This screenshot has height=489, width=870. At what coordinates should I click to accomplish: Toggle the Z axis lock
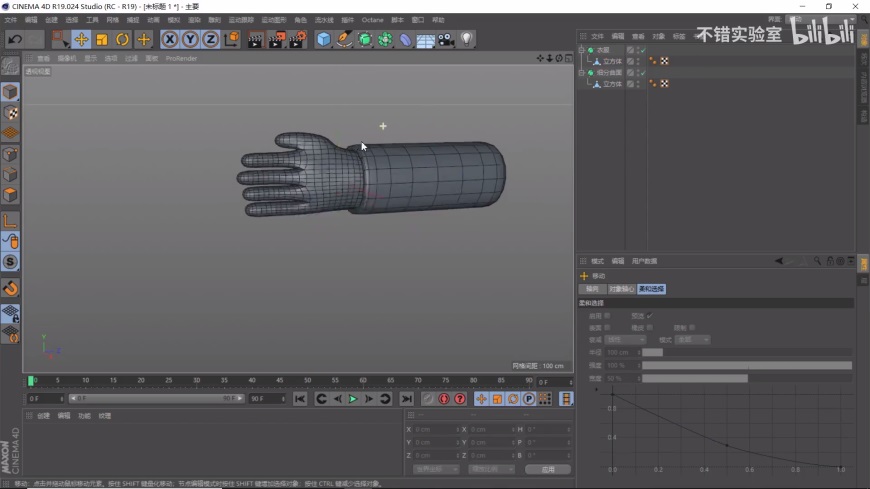(x=210, y=39)
